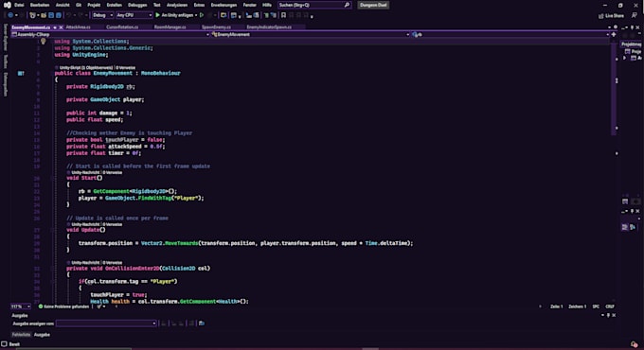Collapse the EnemyMovement class code block
644x350 pixels.
52,74
